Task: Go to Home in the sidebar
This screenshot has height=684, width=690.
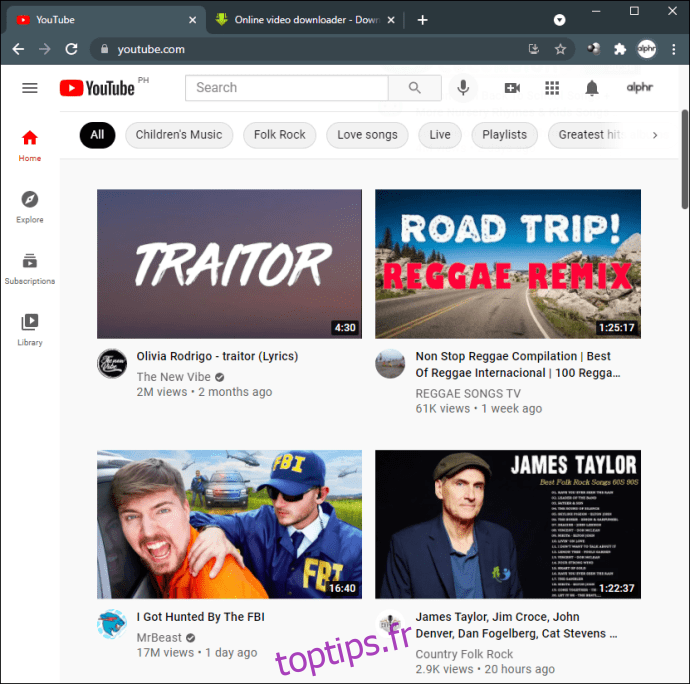Action: point(29,146)
